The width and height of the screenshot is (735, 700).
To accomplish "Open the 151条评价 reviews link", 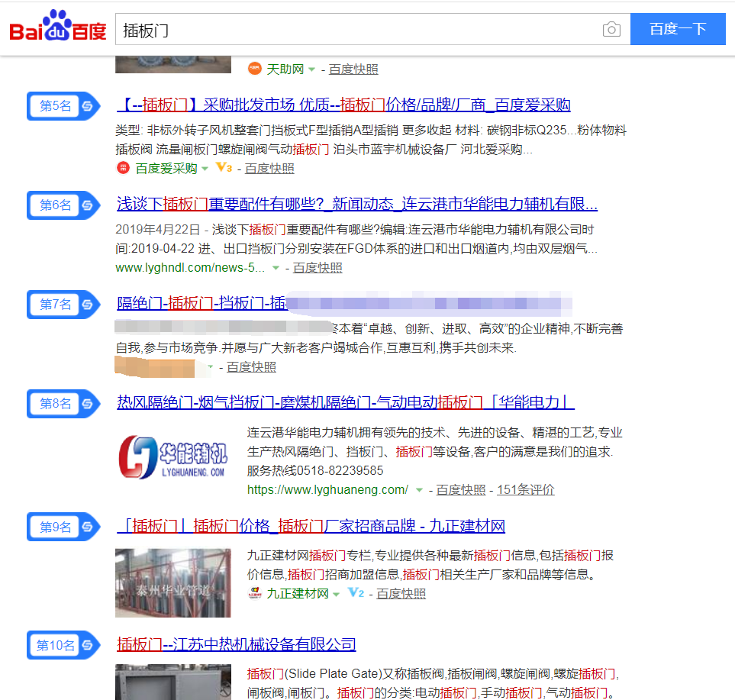I will point(526,490).
